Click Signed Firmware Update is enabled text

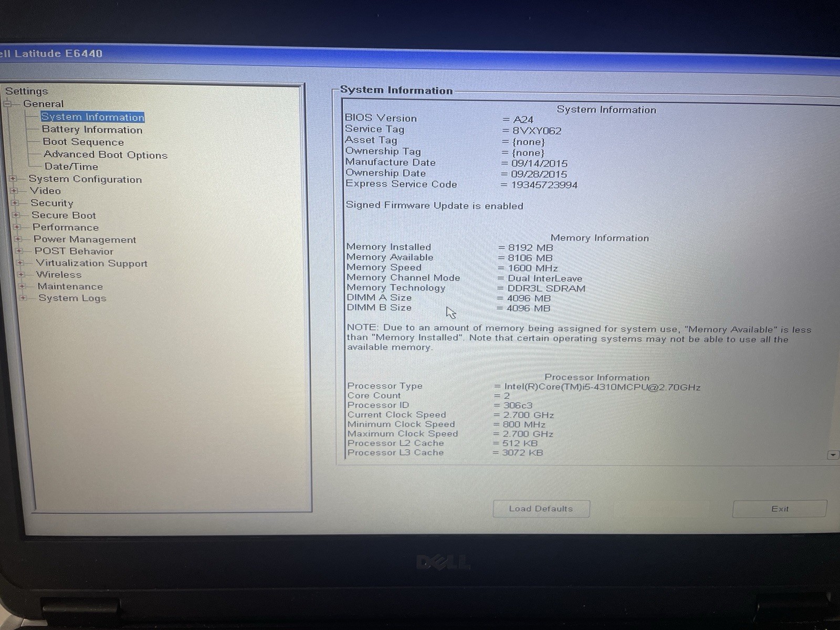tap(434, 206)
